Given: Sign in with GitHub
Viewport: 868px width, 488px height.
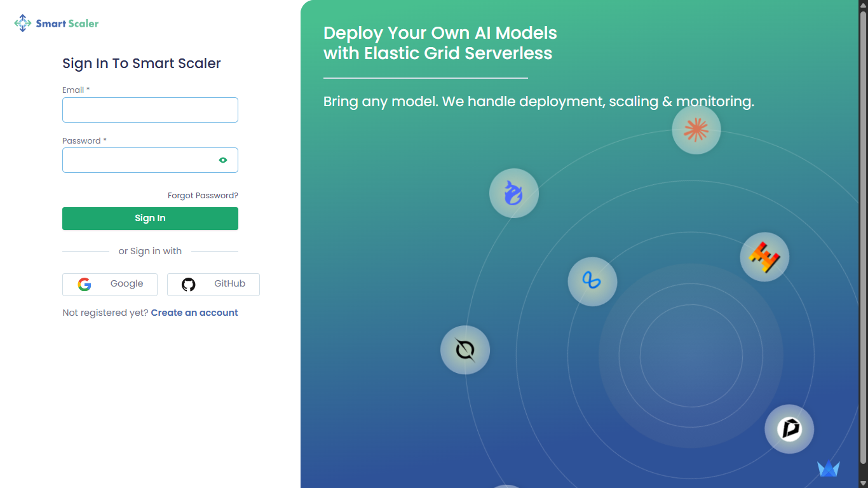Looking at the screenshot, I should 214,284.
